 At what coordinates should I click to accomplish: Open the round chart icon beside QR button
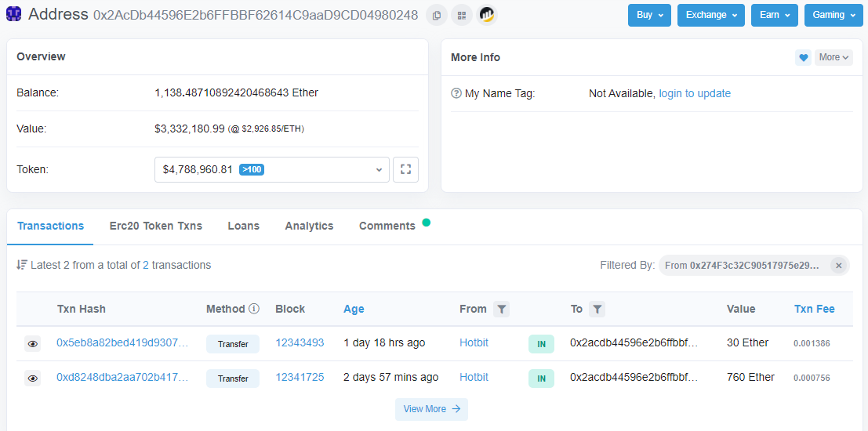coord(486,15)
